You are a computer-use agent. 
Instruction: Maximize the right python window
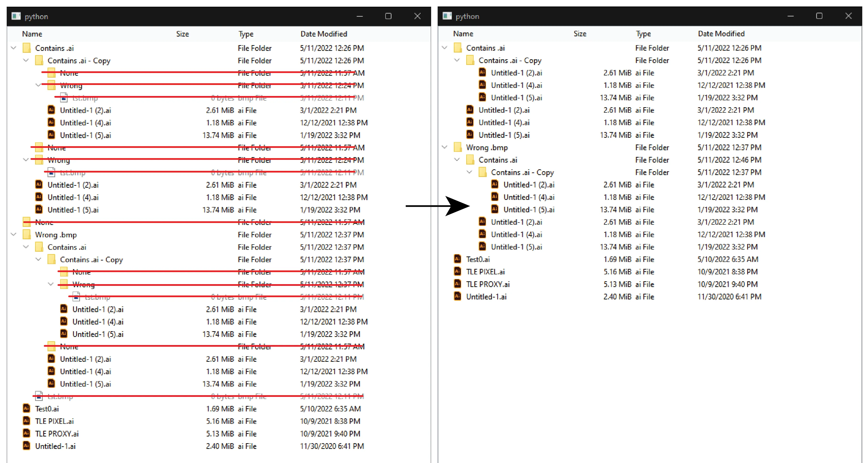[x=819, y=16]
